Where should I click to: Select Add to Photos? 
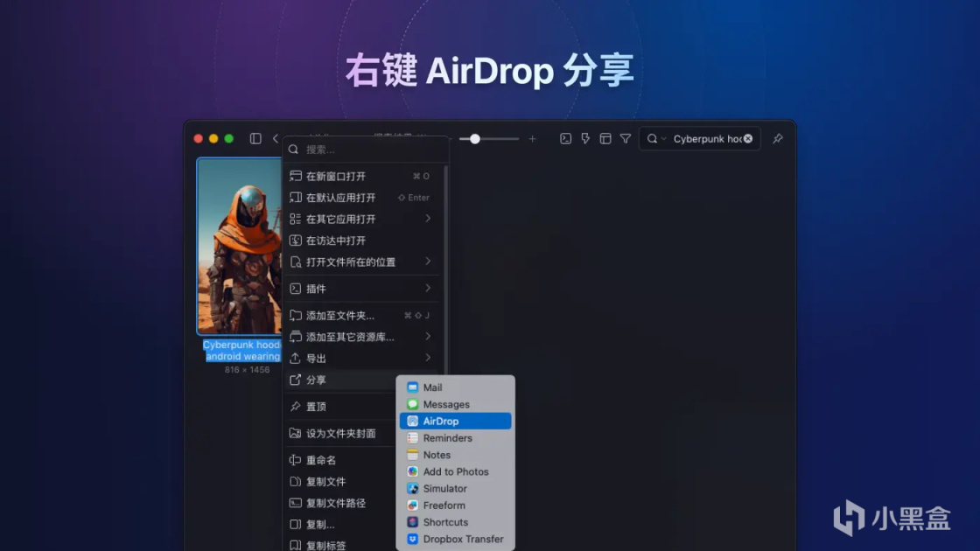pos(455,471)
